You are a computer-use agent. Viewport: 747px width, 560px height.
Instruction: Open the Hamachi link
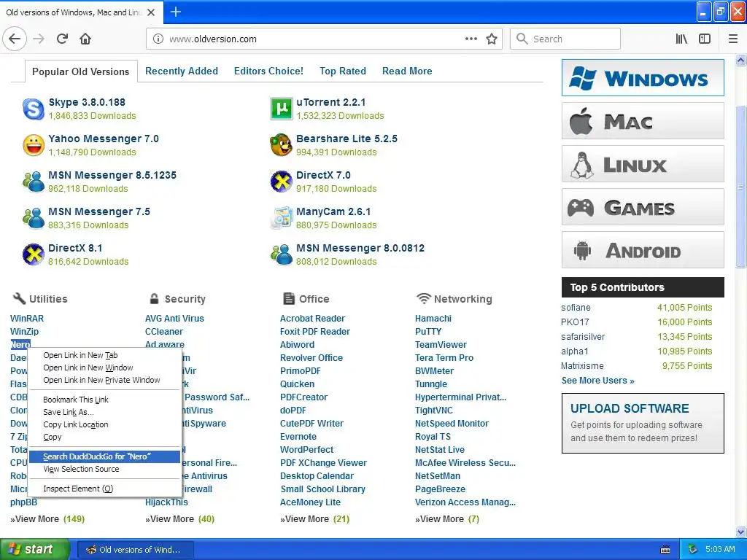tap(433, 319)
